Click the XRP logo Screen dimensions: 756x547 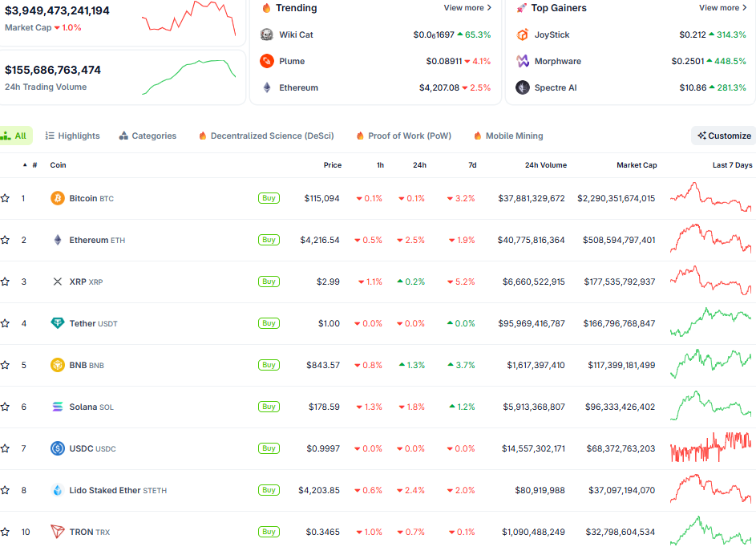pos(57,281)
